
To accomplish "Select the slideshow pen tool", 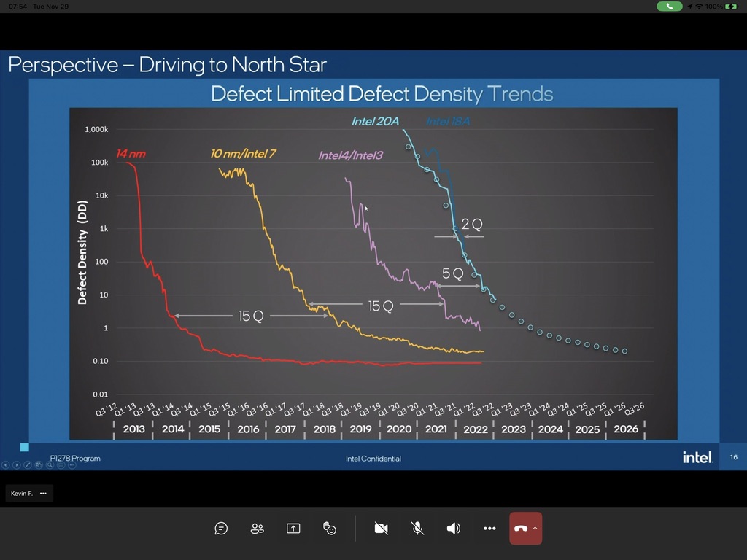I will 28,464.
